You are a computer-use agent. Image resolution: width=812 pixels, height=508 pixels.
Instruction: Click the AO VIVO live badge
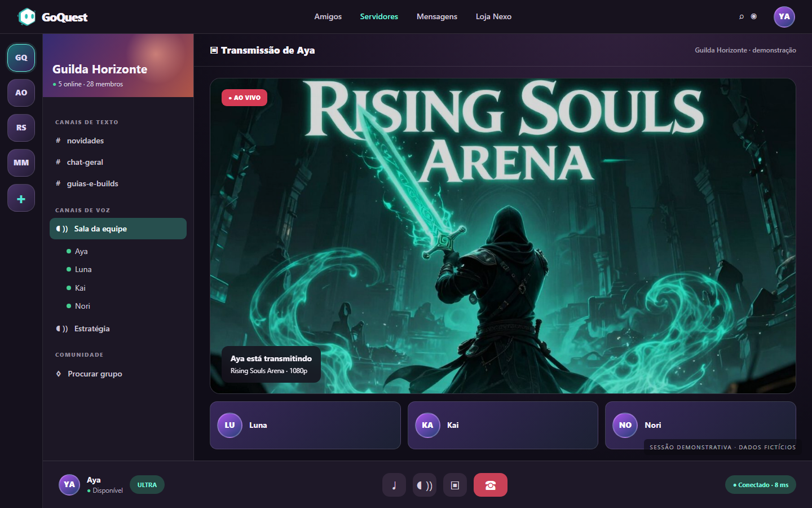[x=245, y=98]
